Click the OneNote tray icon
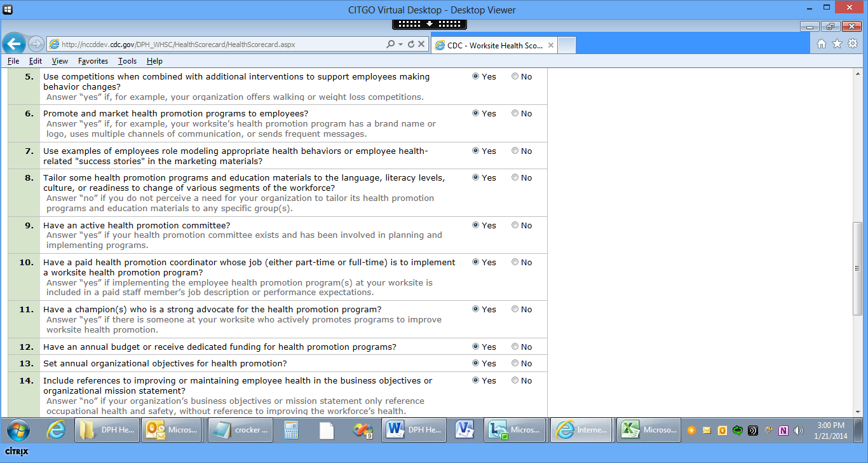This screenshot has width=868, height=463. (783, 431)
